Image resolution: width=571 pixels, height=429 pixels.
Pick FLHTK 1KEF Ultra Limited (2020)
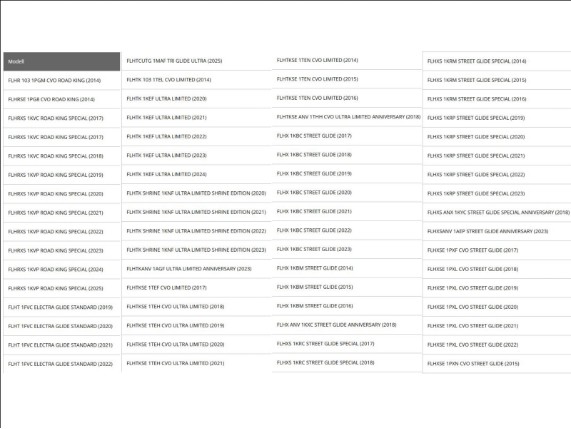click(167, 99)
